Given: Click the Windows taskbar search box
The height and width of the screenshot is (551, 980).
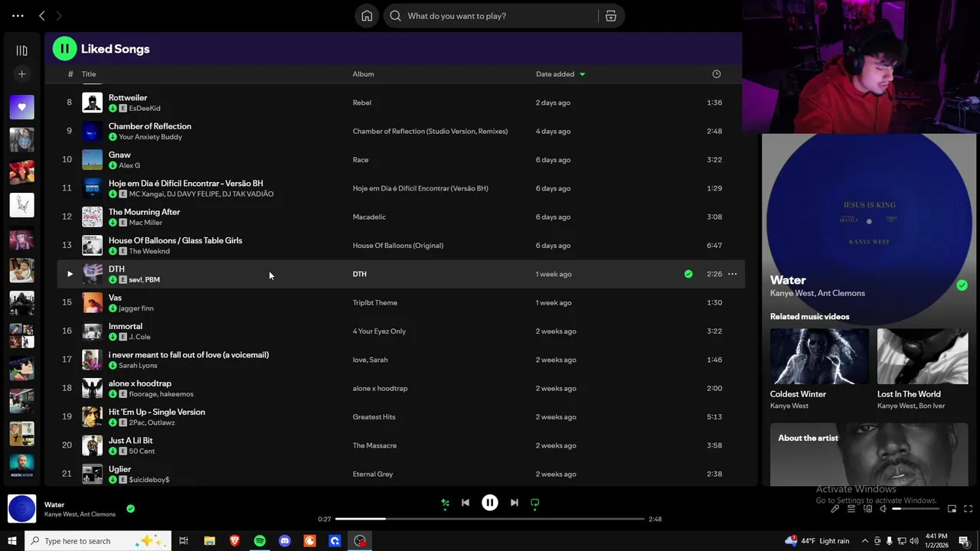Looking at the screenshot, I should click(98, 541).
